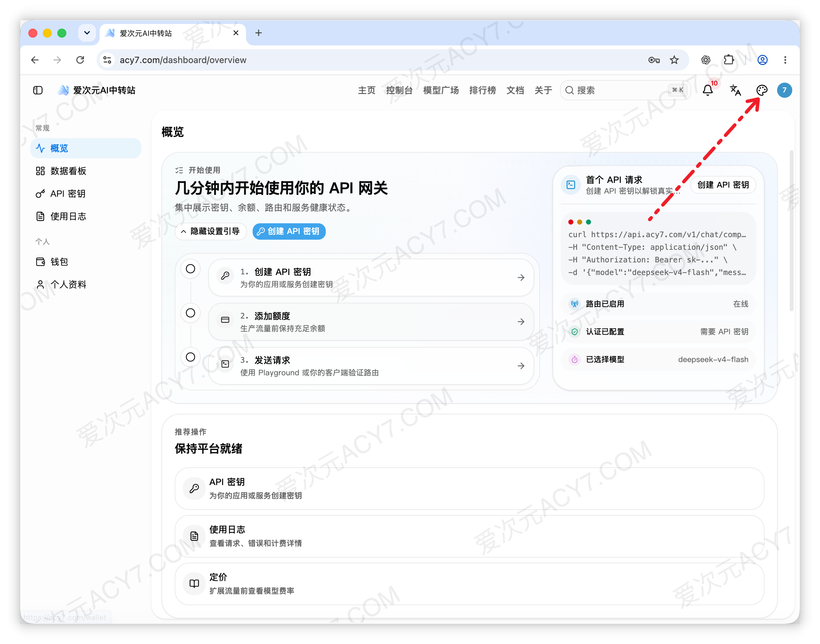820x644 pixels.
Task: Open API 密钥 in the sidebar
Action: (86, 193)
